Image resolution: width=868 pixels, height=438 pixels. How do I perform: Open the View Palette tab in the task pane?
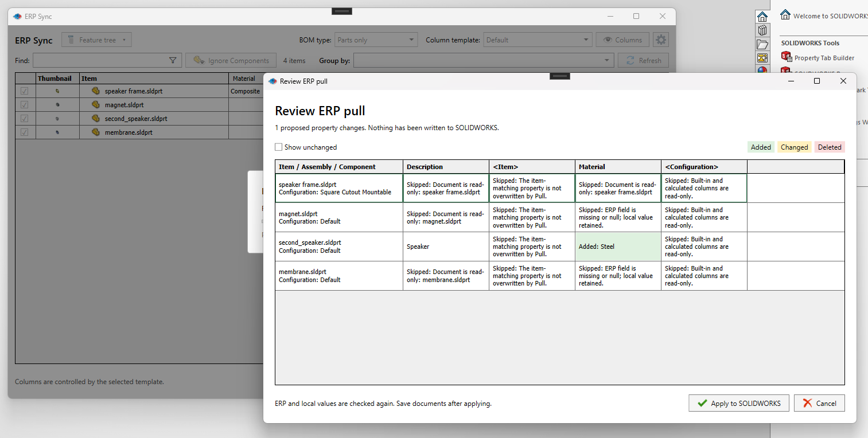(x=762, y=58)
